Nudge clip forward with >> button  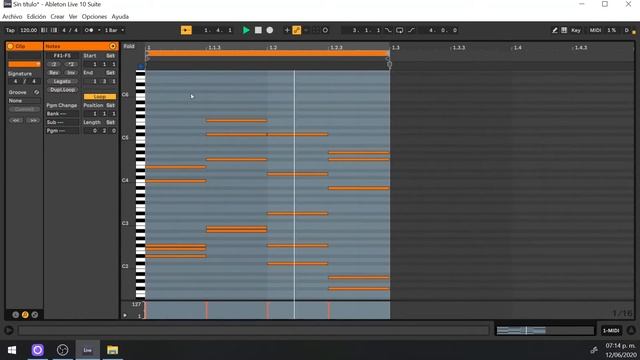(x=33, y=120)
